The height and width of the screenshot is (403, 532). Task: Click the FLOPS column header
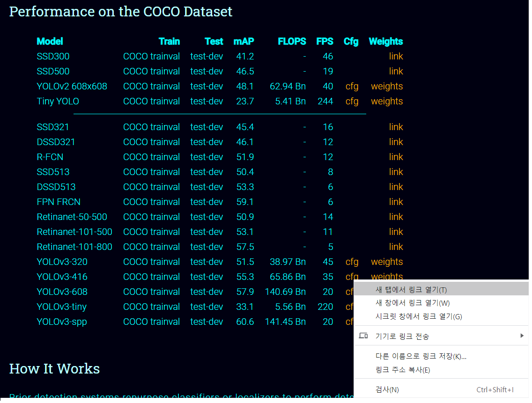[292, 41]
